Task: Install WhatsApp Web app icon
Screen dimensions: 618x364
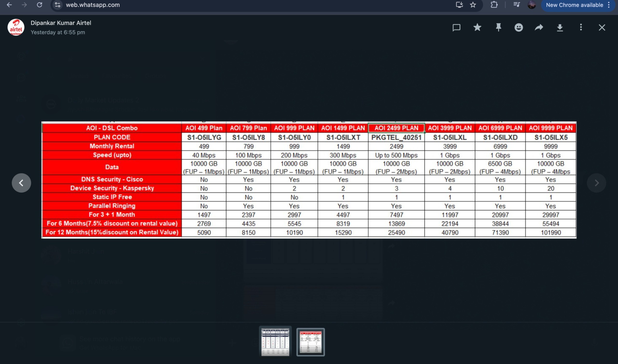Action: (459, 5)
